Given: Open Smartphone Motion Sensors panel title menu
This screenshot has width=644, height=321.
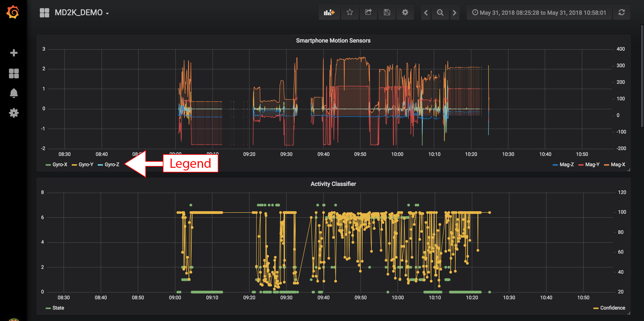Looking at the screenshot, I should 333,41.
